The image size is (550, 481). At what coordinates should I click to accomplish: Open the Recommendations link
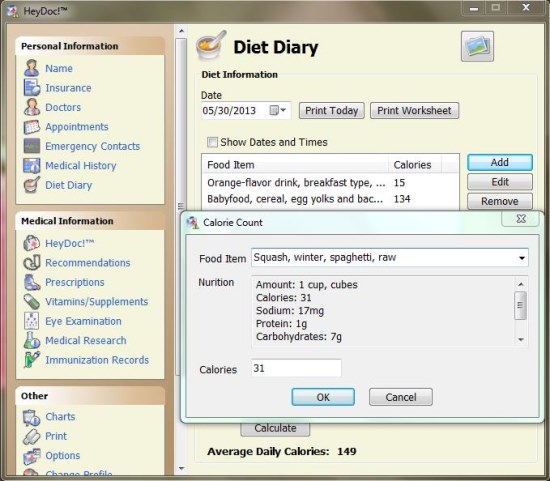click(88, 263)
